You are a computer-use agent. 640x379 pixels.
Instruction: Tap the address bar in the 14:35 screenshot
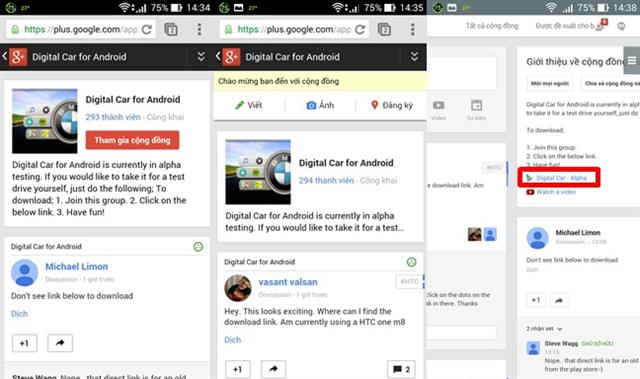(294, 29)
